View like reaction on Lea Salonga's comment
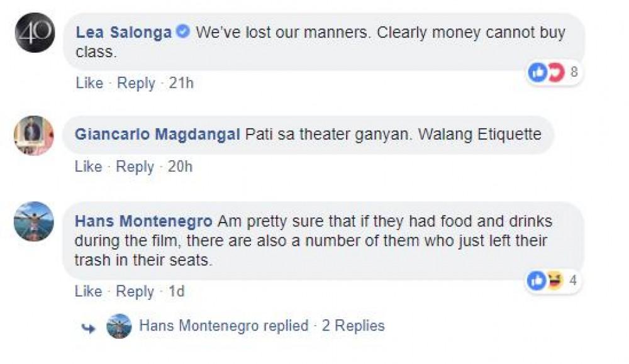 [537, 73]
